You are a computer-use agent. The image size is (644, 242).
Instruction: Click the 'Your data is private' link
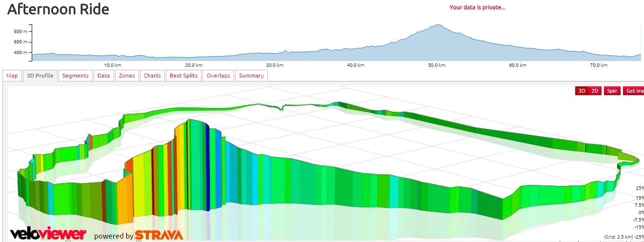click(477, 7)
